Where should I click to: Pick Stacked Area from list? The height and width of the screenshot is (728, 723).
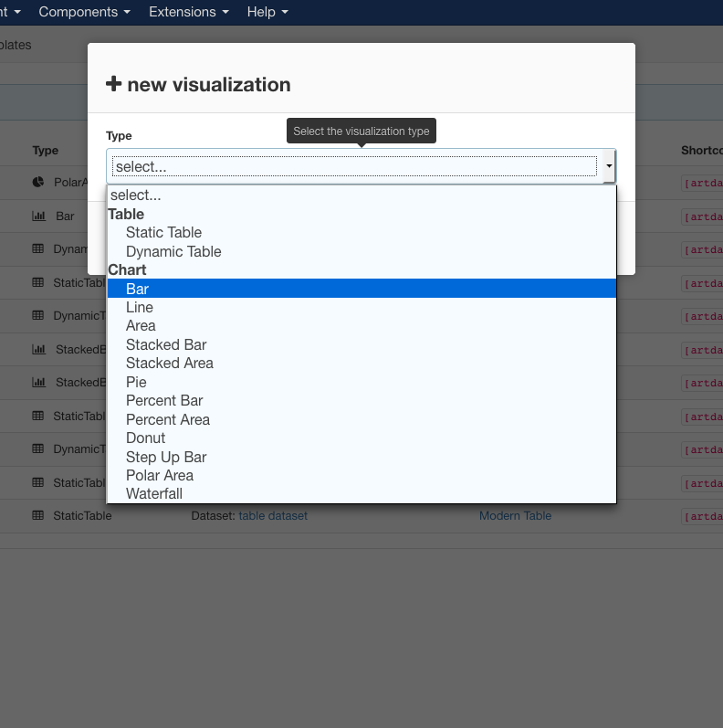361,363
